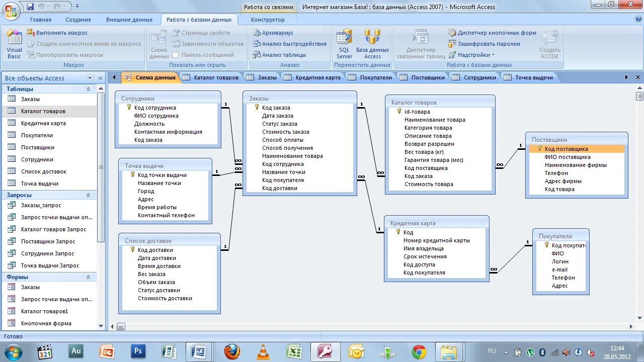Select Номер кредитной карты field
Viewport: 644px width, 362px height.
click(x=437, y=240)
